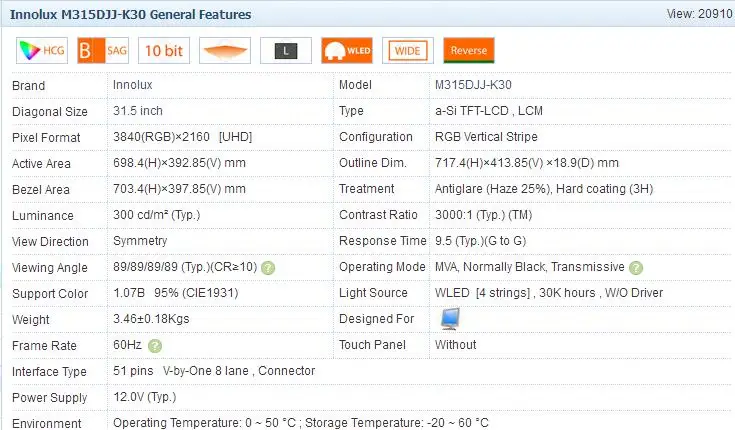Click the B SAG badge icon
Viewport: 735px width, 430px height.
coord(103,50)
